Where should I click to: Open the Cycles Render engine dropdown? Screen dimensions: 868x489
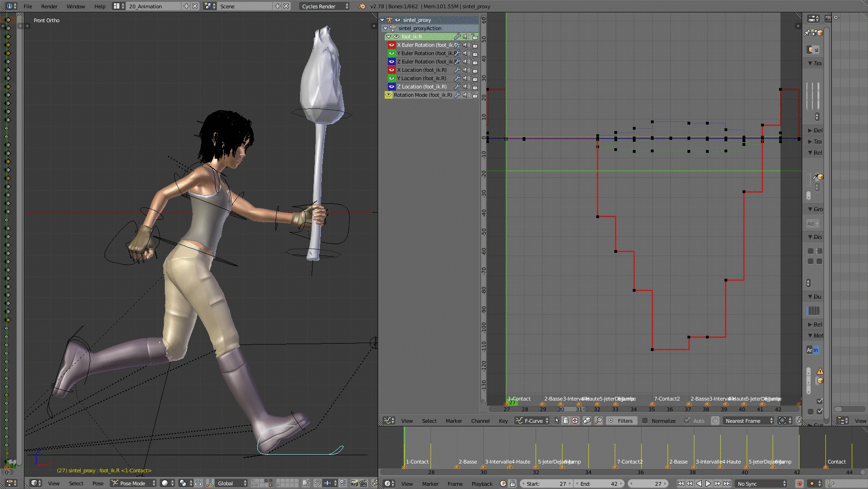click(325, 6)
